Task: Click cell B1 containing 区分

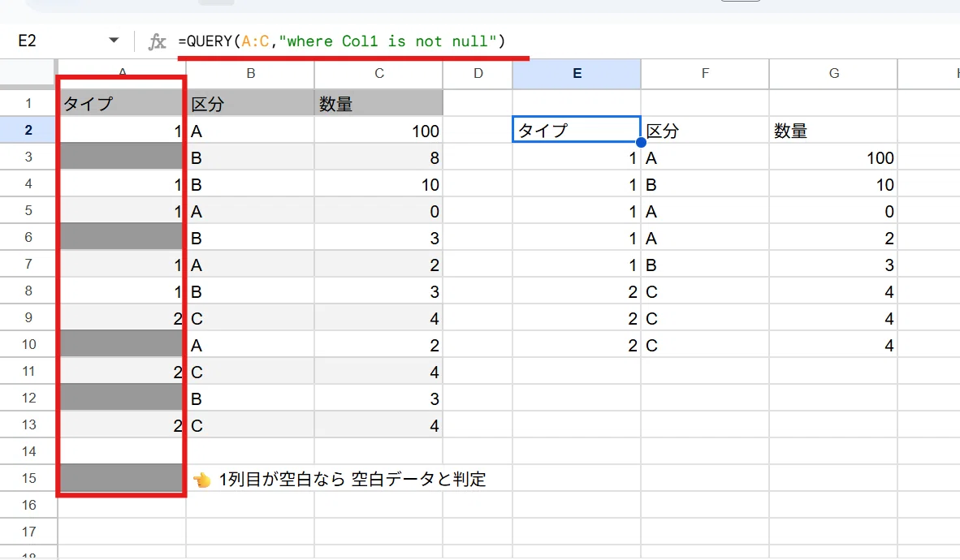Action: coord(250,103)
